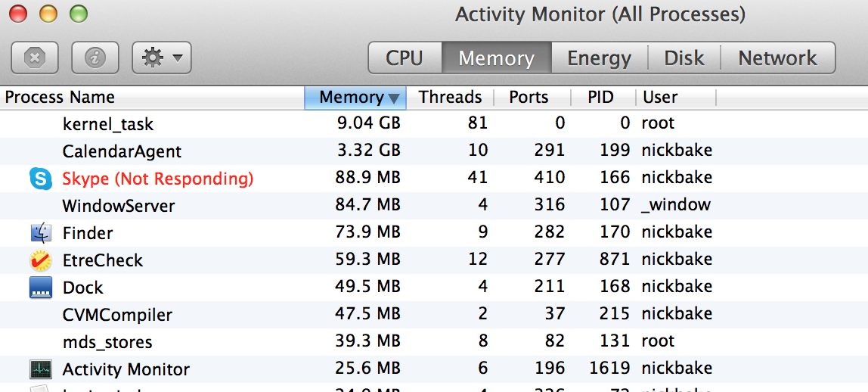
Task: Sort by Threads column header
Action: 450,98
